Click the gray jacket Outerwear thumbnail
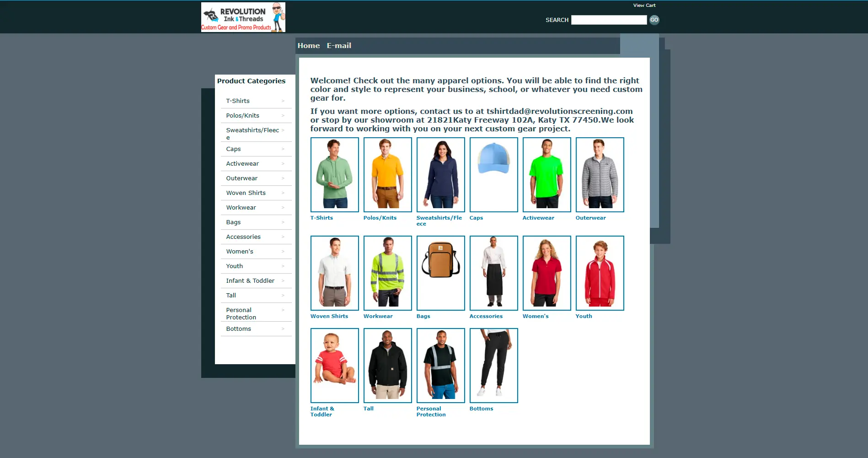Screen dimensions: 868x458 (x=600, y=175)
